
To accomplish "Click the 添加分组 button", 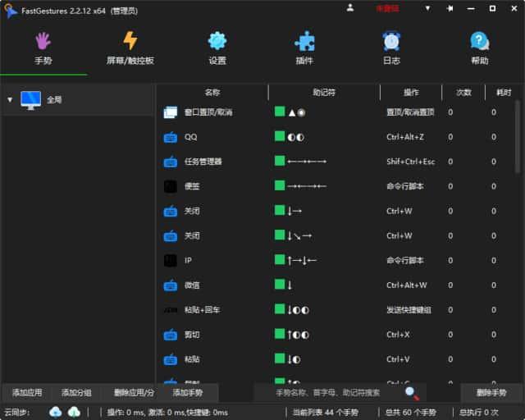I will coord(76,393).
